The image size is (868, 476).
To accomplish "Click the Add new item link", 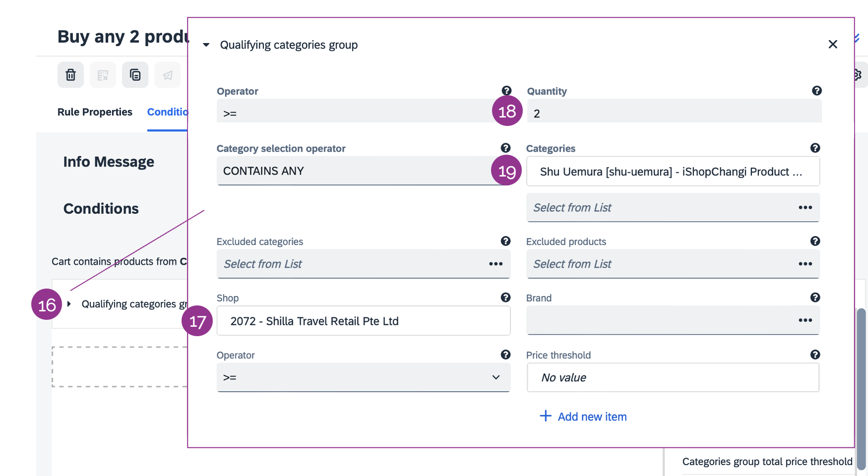I will 583,416.
